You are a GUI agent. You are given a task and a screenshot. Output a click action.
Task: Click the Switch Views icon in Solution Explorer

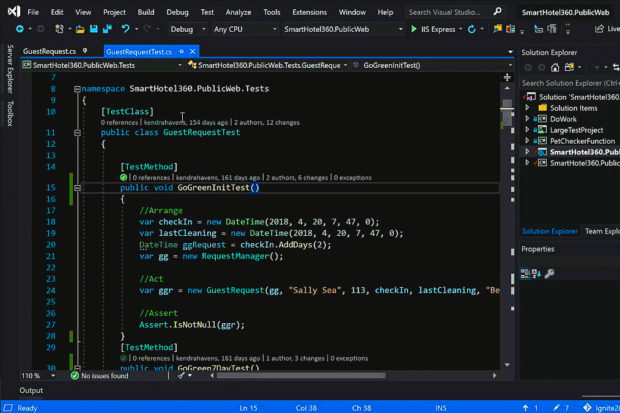pos(569,68)
